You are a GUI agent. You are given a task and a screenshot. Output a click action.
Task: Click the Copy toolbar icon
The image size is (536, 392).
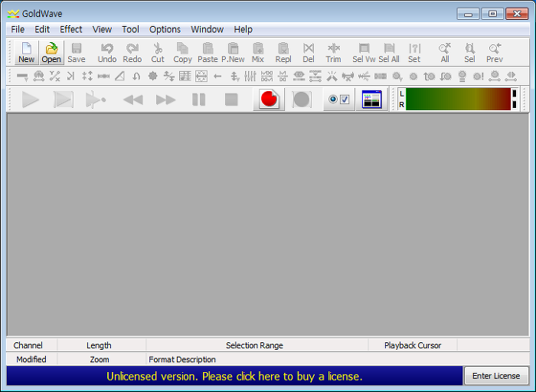pos(182,53)
